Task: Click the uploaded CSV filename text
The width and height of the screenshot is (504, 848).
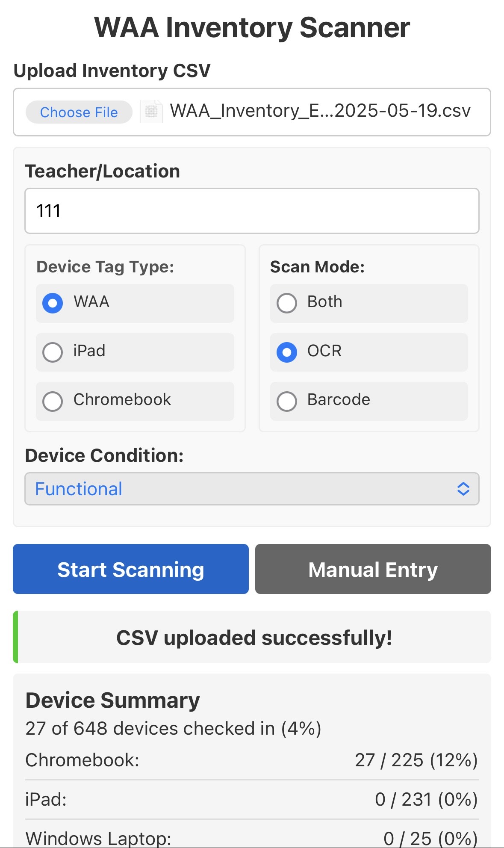Action: pyautogui.click(x=320, y=111)
